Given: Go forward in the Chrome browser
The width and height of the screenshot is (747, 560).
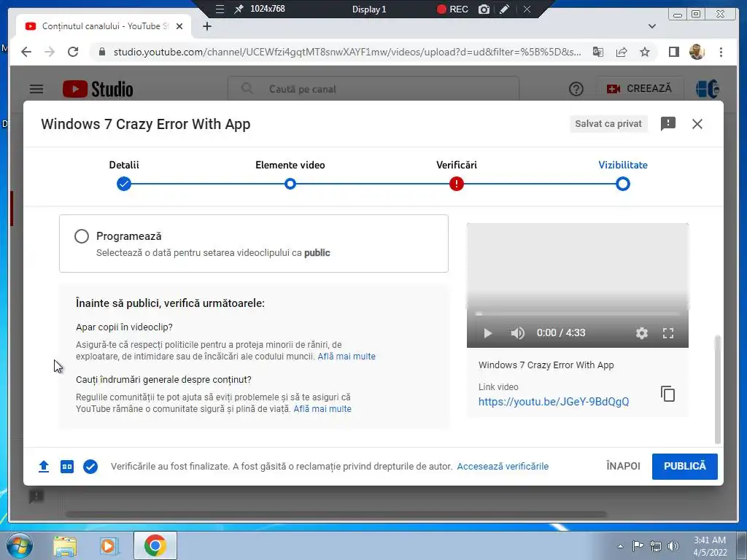Looking at the screenshot, I should coord(50,52).
